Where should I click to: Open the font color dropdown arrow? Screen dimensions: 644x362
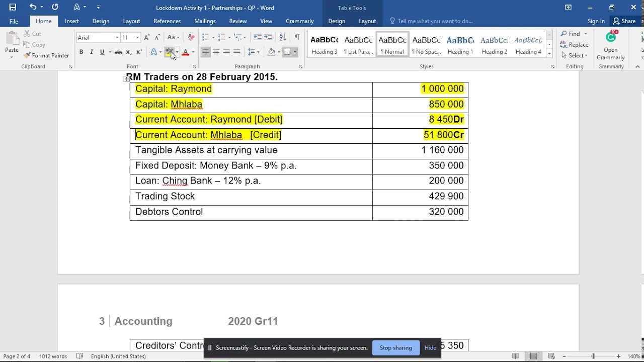coord(193,52)
